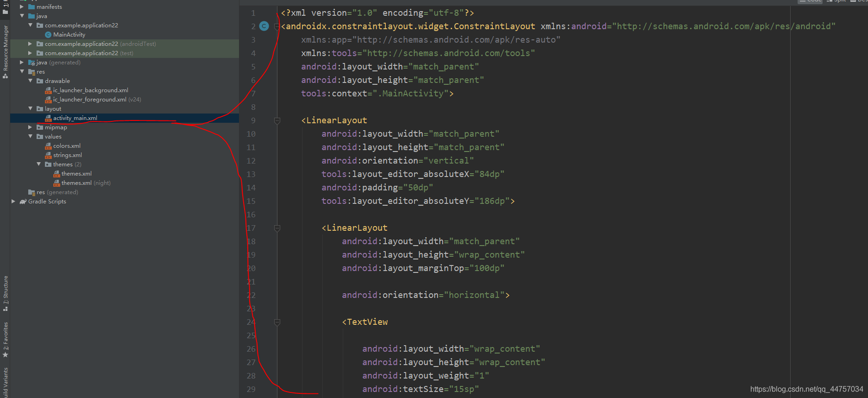Click tools:layout_editor_absoluteX="84dp" attribute
This screenshot has width=868, height=398.
tap(413, 174)
